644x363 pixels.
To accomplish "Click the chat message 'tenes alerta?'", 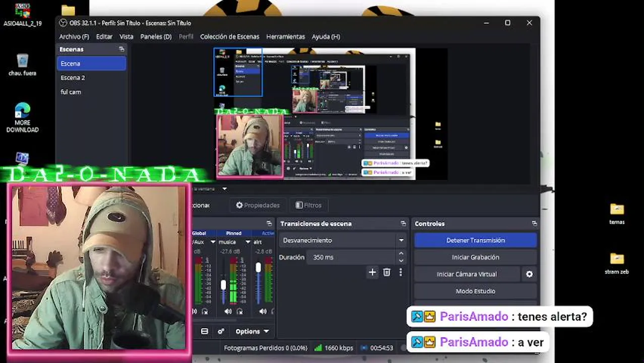I will click(x=552, y=317).
